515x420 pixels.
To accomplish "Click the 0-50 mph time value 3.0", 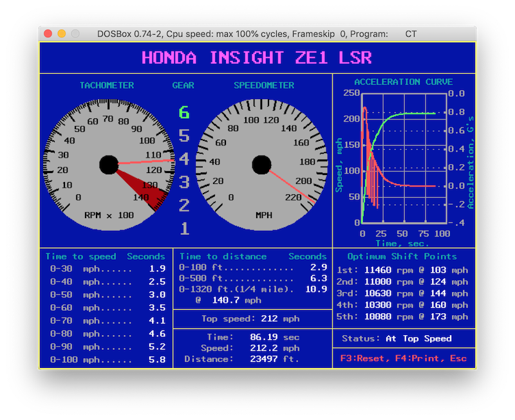I will click(157, 295).
